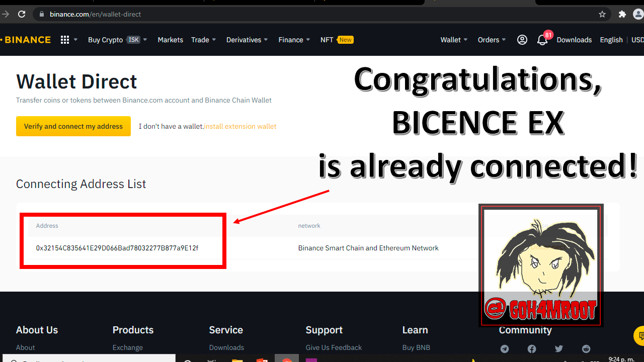Click the Address column header

click(x=47, y=226)
